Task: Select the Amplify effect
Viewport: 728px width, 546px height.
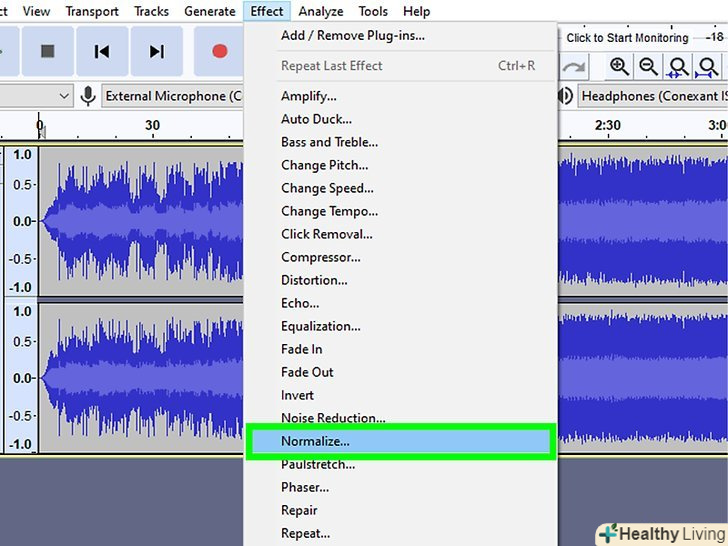Action: [x=401, y=96]
